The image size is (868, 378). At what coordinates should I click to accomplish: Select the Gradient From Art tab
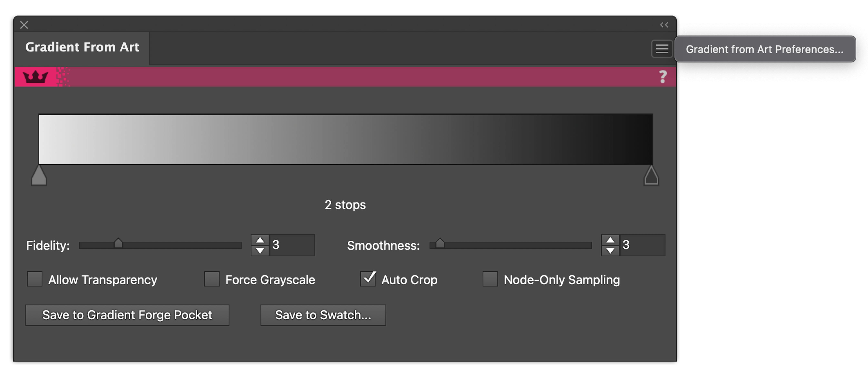82,47
